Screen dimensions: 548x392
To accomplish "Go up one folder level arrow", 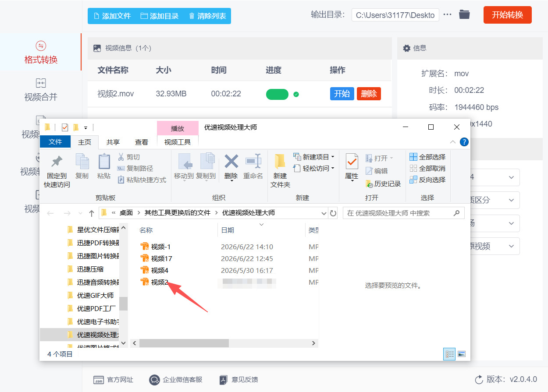I will [91, 213].
